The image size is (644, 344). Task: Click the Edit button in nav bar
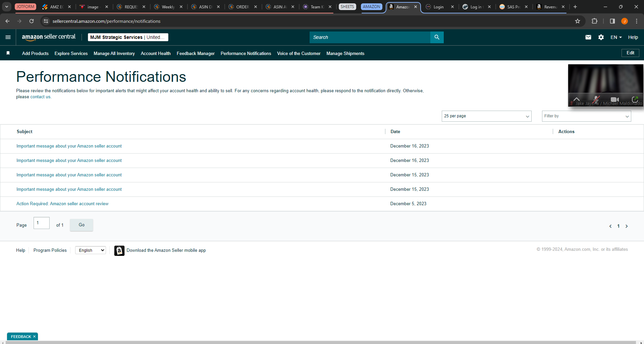click(x=630, y=53)
